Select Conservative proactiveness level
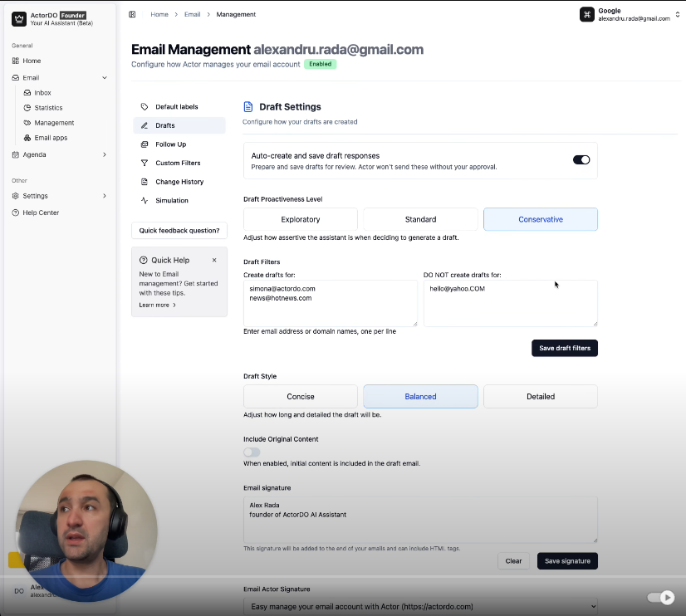 (x=541, y=219)
